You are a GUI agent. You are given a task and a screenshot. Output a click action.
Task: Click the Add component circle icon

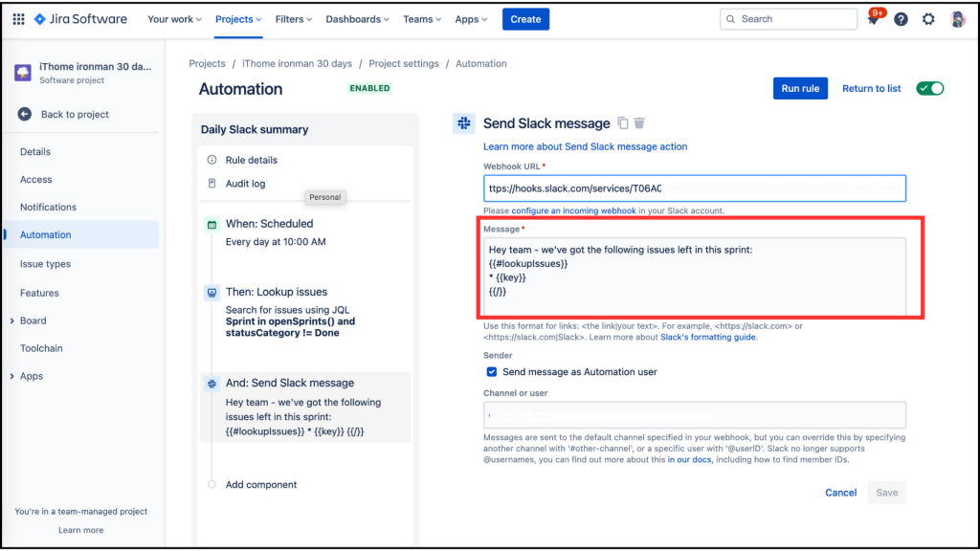(212, 485)
